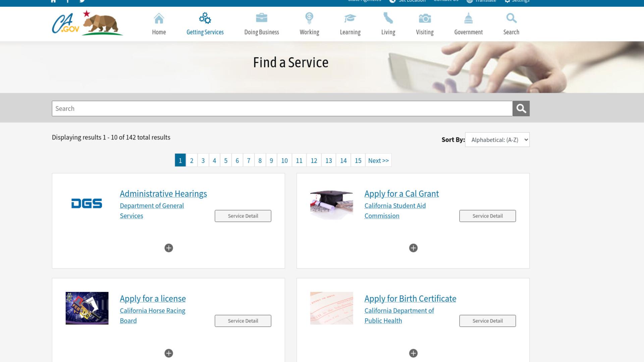Click the DGS logo thumbnail
The image size is (644, 362).
[x=87, y=203]
